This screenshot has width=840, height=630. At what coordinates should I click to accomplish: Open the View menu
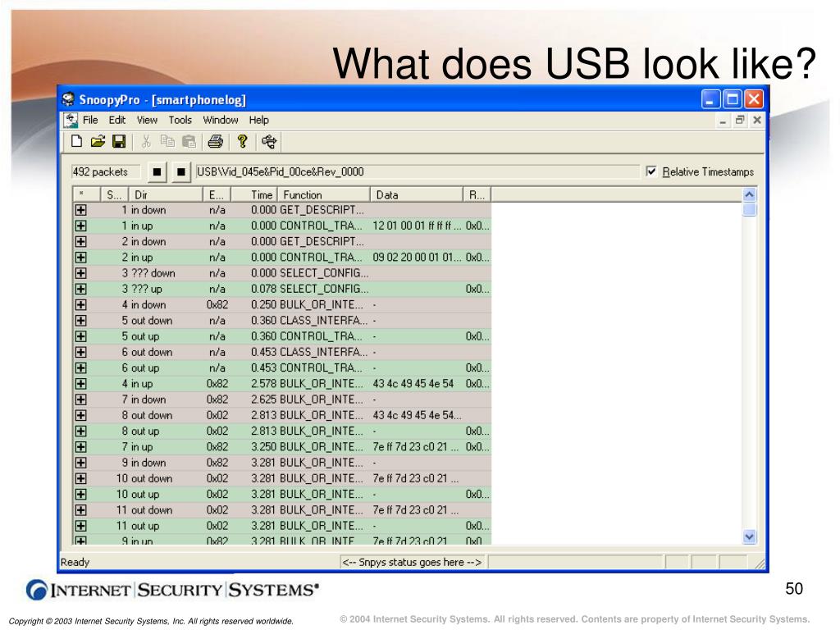coord(147,120)
